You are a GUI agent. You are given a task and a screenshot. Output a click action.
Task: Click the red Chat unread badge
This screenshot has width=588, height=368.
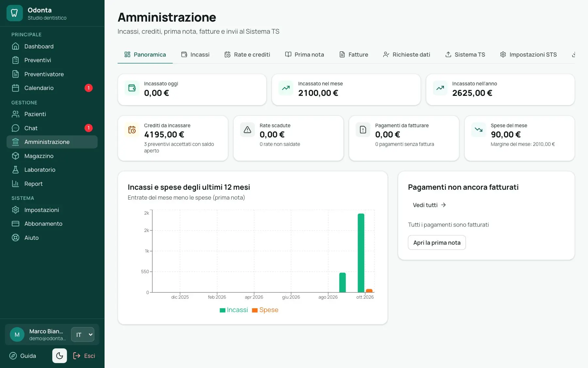click(x=89, y=128)
